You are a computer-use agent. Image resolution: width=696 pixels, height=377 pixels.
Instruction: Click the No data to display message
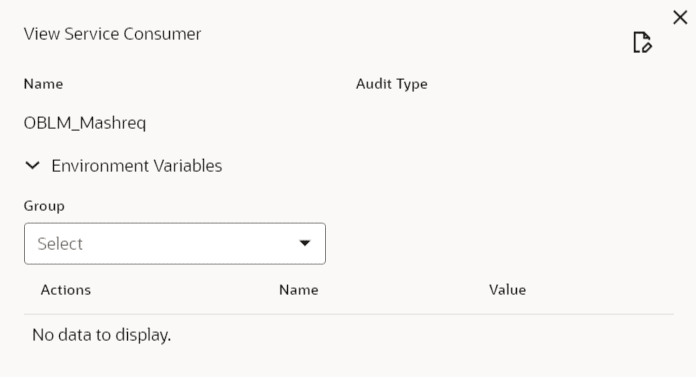(102, 335)
